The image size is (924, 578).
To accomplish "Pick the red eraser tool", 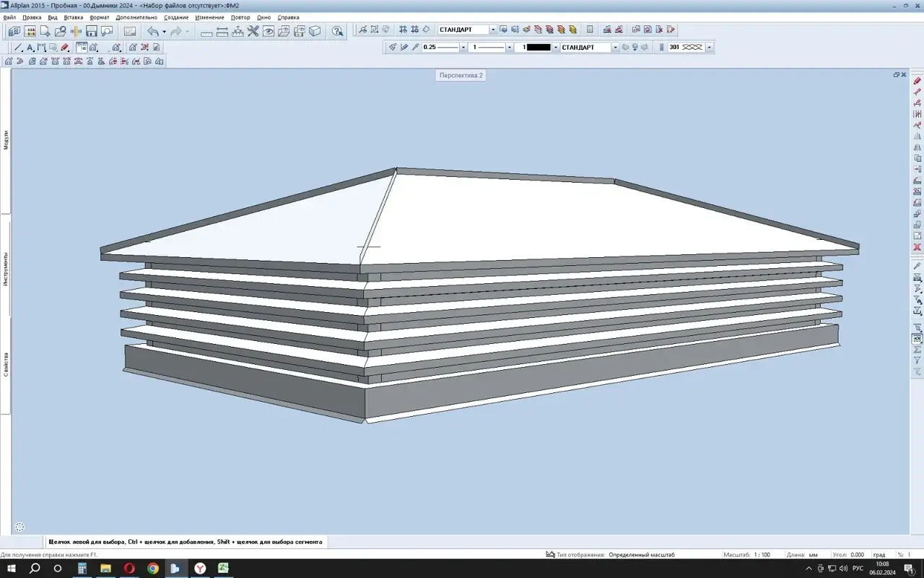I will (x=65, y=48).
